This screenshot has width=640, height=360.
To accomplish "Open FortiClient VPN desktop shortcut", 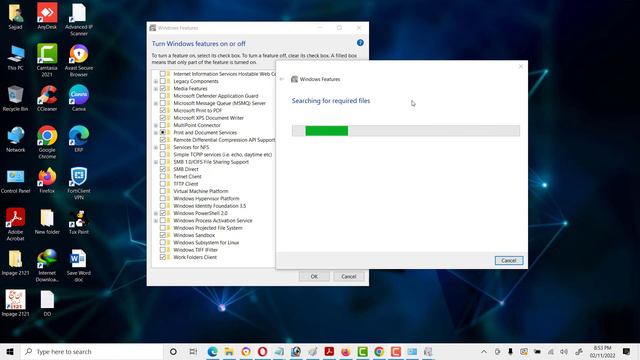I will tap(79, 183).
